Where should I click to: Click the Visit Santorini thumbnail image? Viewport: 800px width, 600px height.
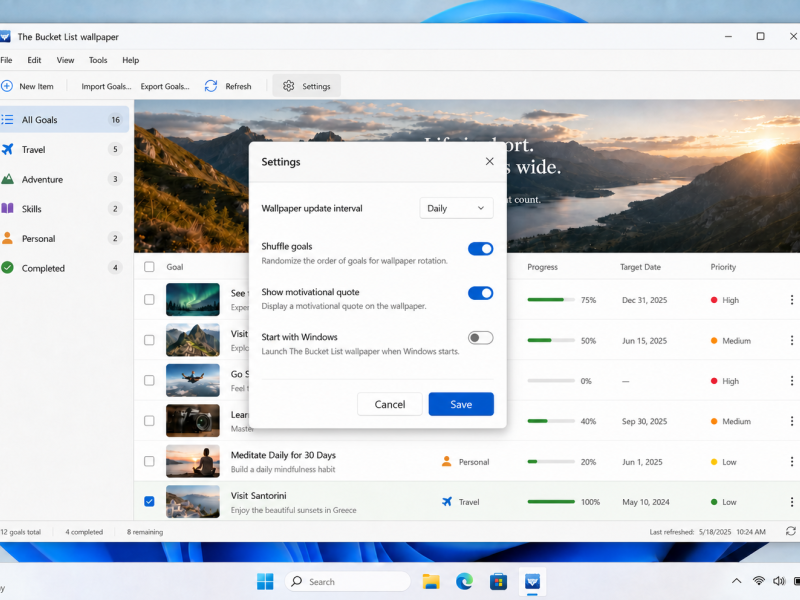coord(193,502)
